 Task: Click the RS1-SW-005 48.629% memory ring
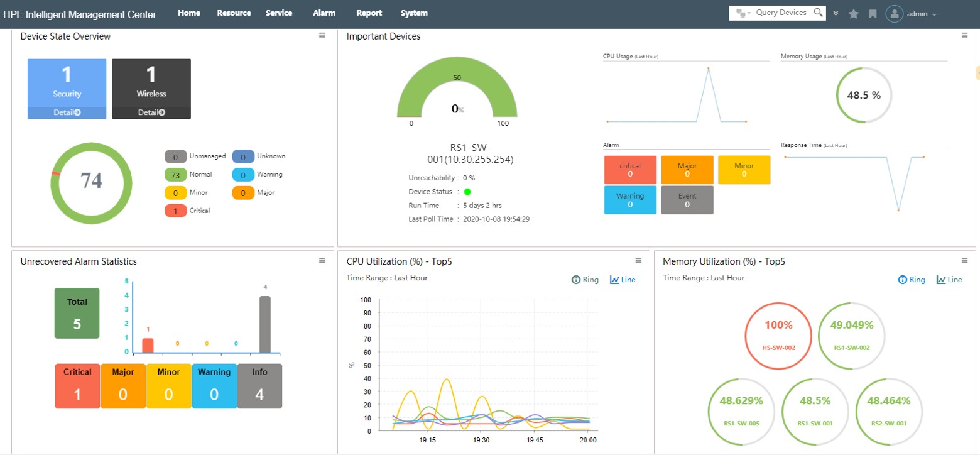click(740, 410)
